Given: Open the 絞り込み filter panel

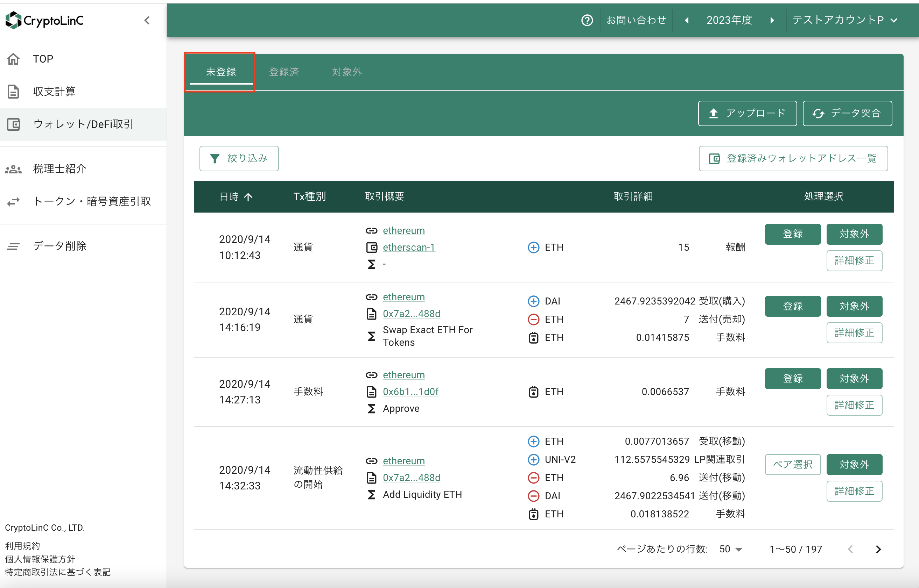Looking at the screenshot, I should pos(239,158).
